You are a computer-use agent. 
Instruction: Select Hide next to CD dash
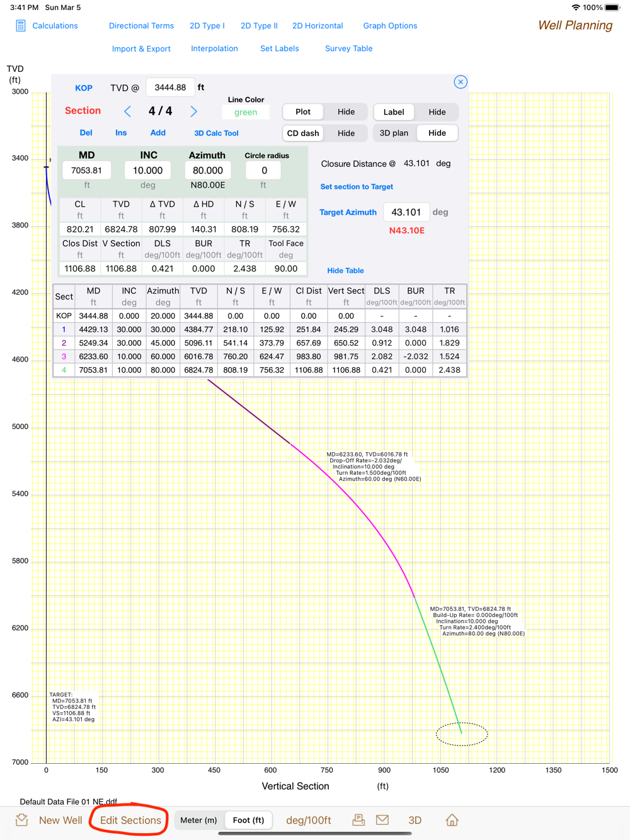[346, 133]
